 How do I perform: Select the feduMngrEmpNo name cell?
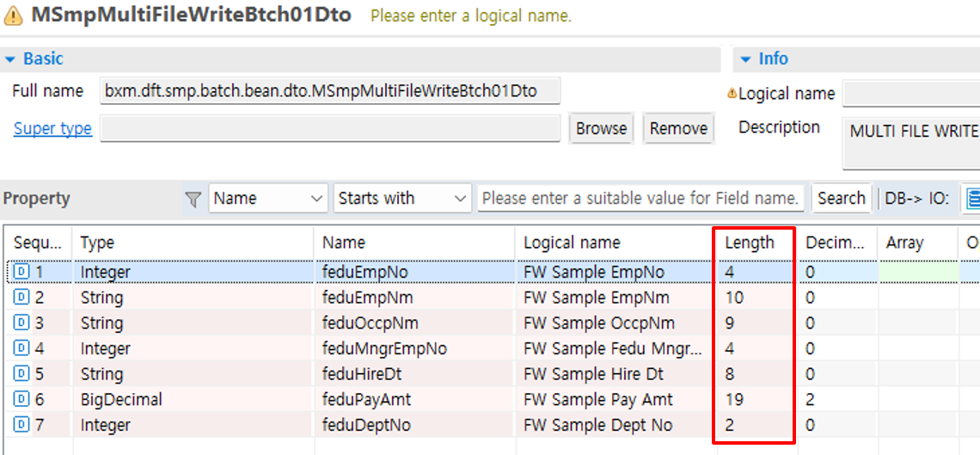pyautogui.click(x=415, y=348)
